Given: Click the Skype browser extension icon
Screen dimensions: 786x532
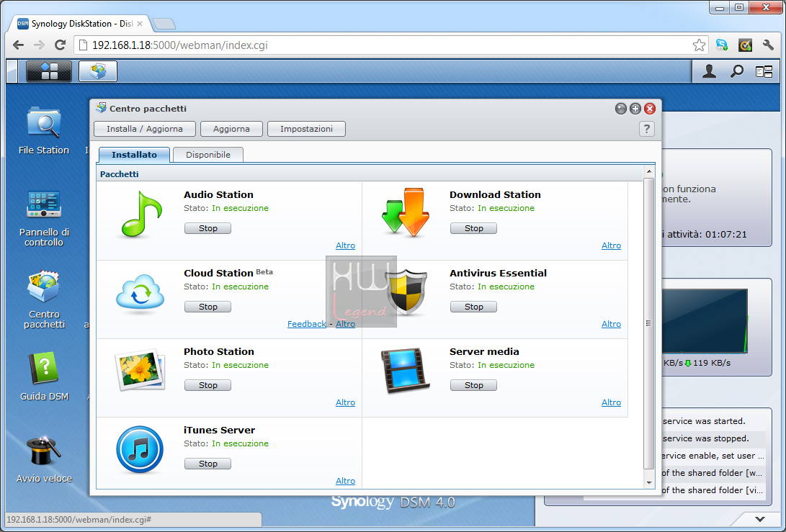Looking at the screenshot, I should click(x=722, y=45).
